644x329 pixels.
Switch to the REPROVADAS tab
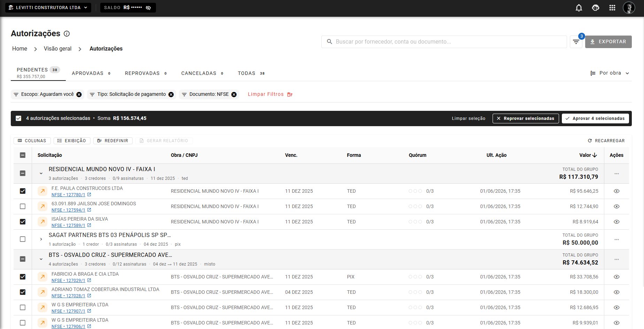point(146,73)
